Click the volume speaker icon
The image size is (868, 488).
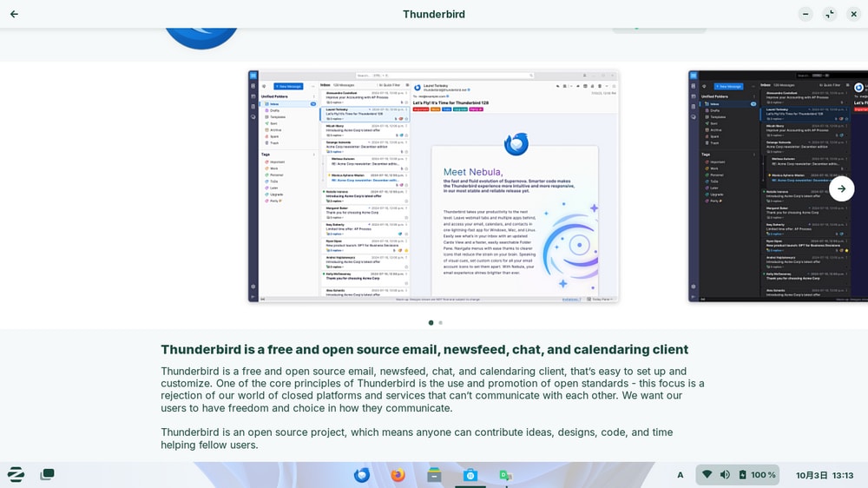click(x=725, y=475)
